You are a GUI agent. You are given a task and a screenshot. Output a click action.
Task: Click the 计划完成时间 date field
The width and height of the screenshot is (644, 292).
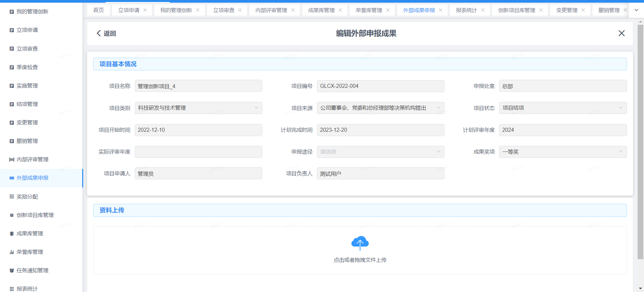381,130
